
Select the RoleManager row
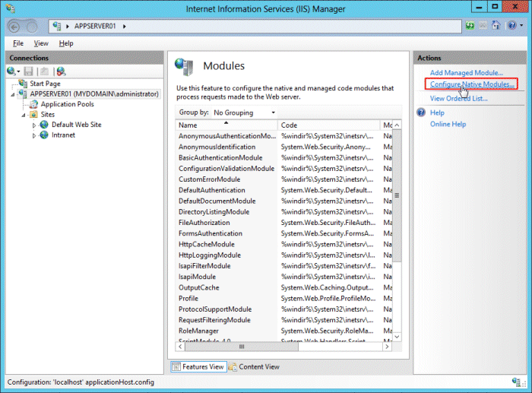coord(284,331)
